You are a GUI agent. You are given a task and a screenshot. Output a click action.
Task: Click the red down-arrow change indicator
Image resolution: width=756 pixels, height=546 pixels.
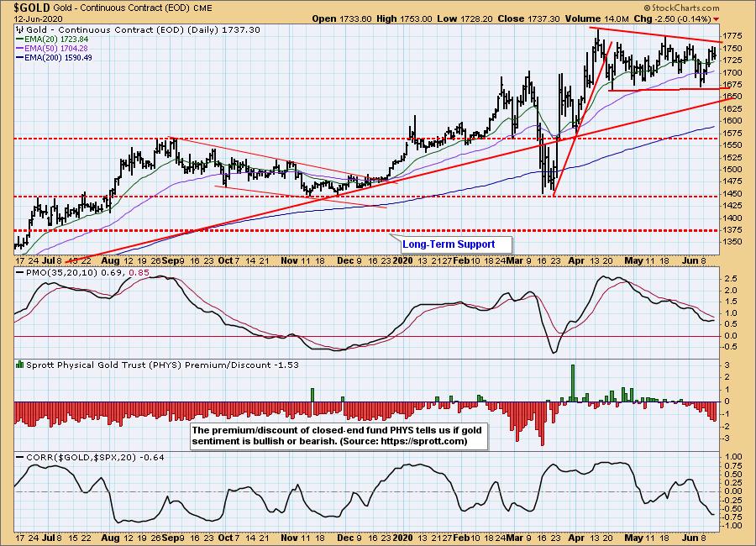click(716, 19)
